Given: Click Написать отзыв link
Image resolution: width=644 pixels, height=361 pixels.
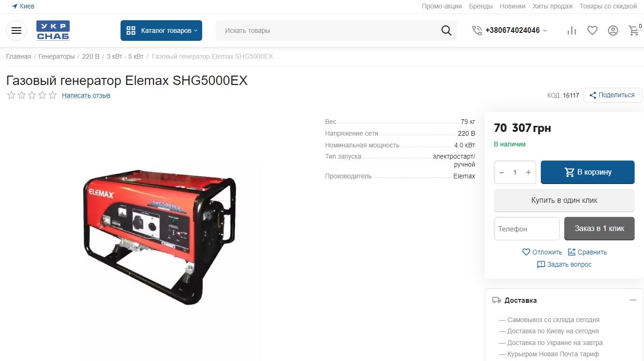Looking at the screenshot, I should tap(86, 95).
